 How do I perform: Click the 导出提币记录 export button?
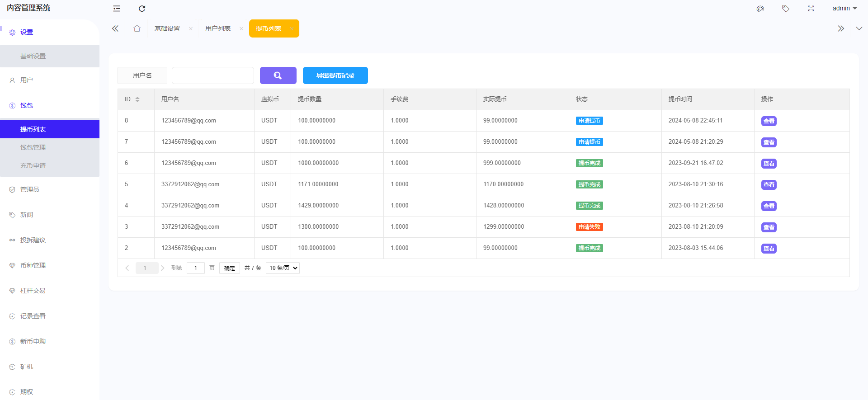(x=335, y=75)
